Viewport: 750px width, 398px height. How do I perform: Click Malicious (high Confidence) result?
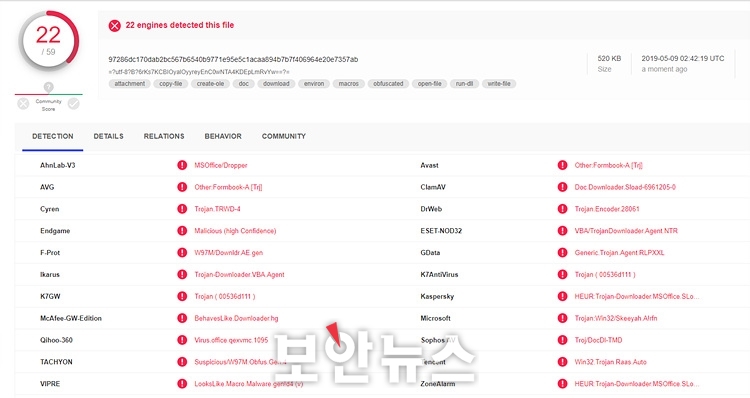235,231
